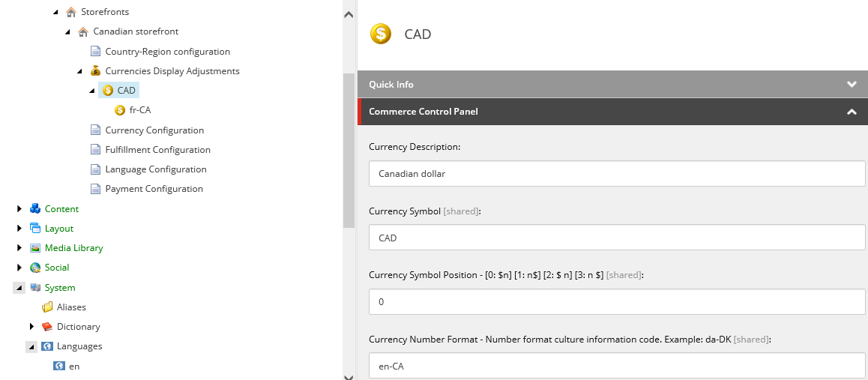Screen dimensions: 868x380
Task: Collapse the Commerce Control Panel section
Action: click(x=852, y=112)
